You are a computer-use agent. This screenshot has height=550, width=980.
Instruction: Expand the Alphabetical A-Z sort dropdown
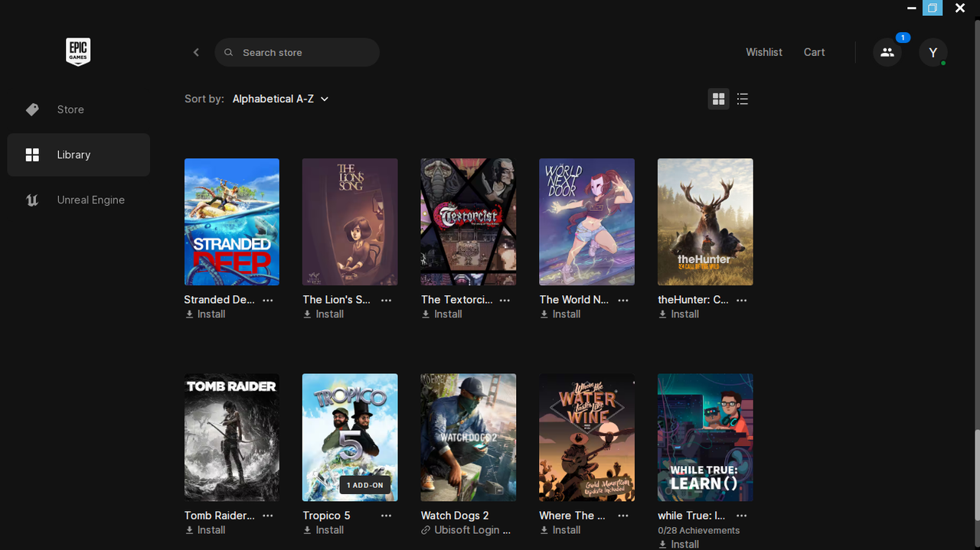[281, 99]
